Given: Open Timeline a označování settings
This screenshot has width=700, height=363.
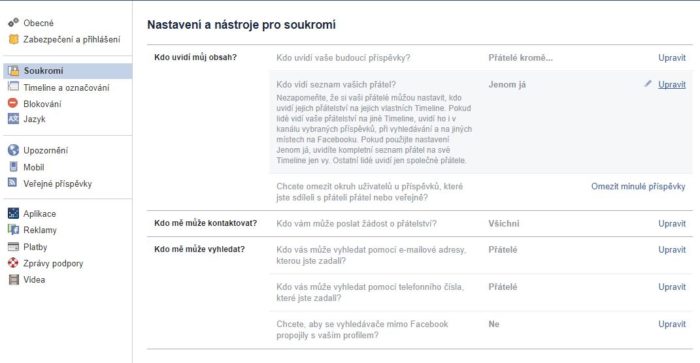Looking at the screenshot, I should [66, 88].
